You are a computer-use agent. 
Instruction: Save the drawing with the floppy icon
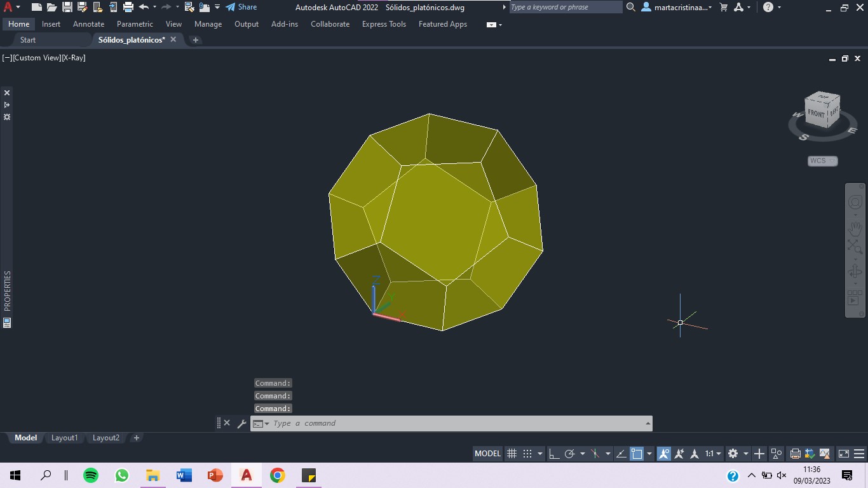(67, 7)
